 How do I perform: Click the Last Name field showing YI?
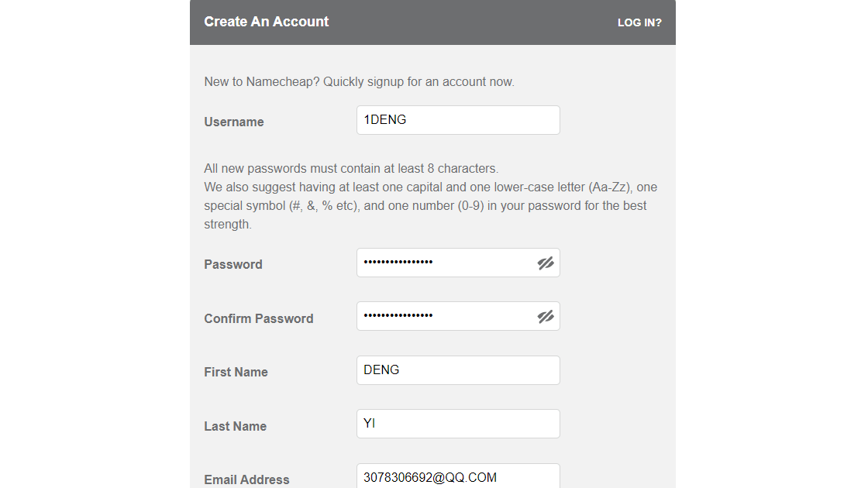coord(457,424)
